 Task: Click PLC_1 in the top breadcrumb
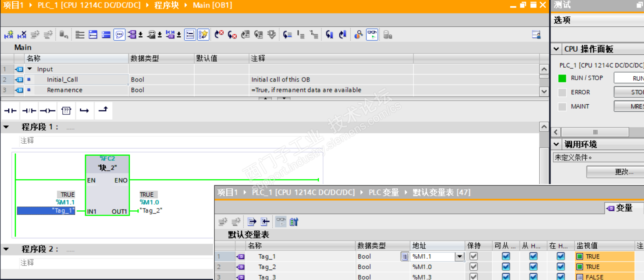click(89, 5)
